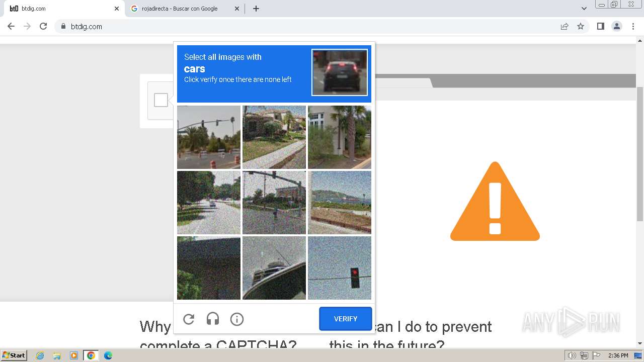Select the tile with palm tree by building
Image resolution: width=644 pixels, height=362 pixels.
(x=340, y=137)
